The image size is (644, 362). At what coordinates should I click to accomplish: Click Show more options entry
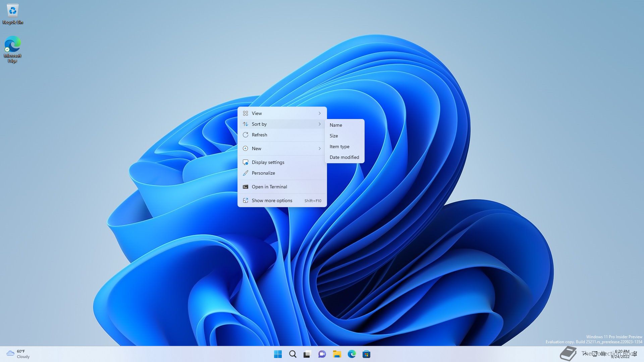(282, 200)
